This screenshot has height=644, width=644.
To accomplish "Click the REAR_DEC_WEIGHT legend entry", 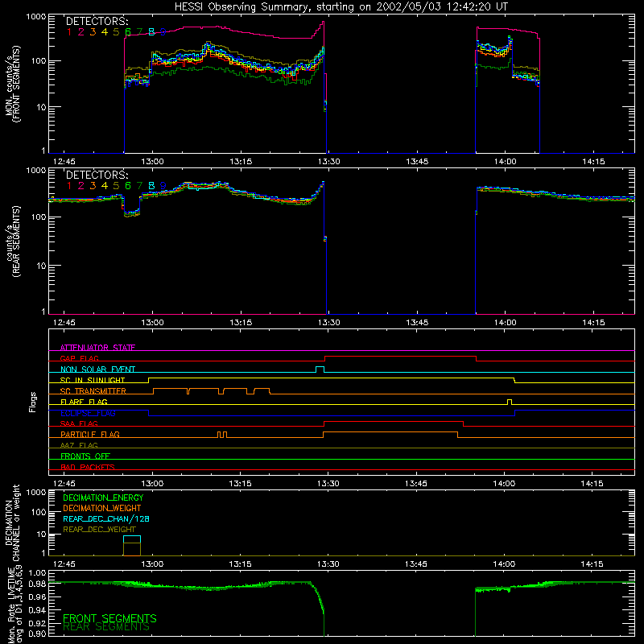I will point(99,530).
